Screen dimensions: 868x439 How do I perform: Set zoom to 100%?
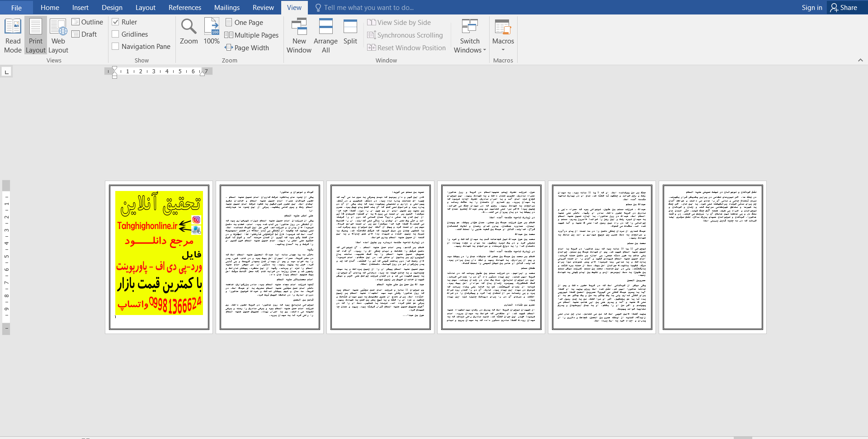point(212,31)
